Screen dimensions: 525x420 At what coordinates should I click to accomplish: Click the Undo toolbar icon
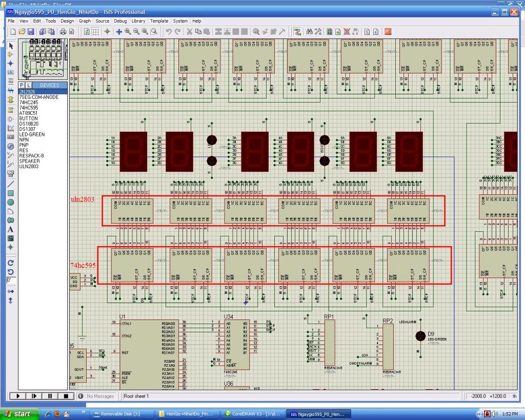click(x=169, y=32)
